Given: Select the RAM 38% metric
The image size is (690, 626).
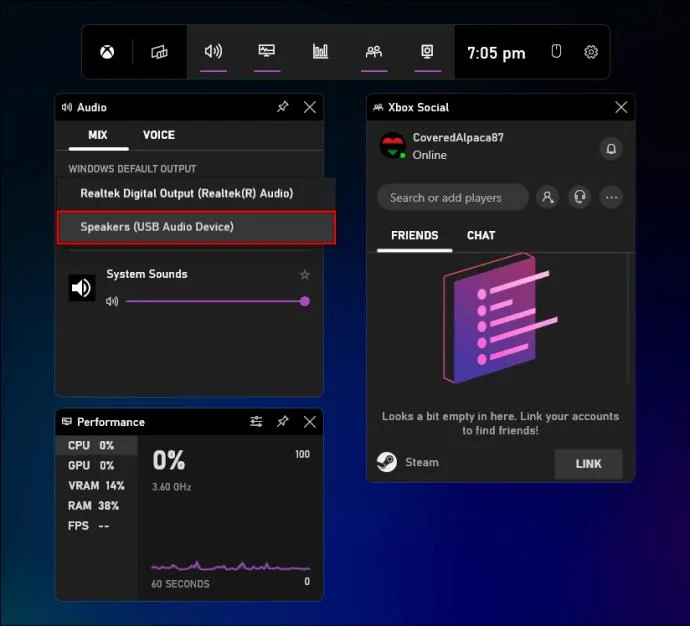Looking at the screenshot, I should [97, 506].
